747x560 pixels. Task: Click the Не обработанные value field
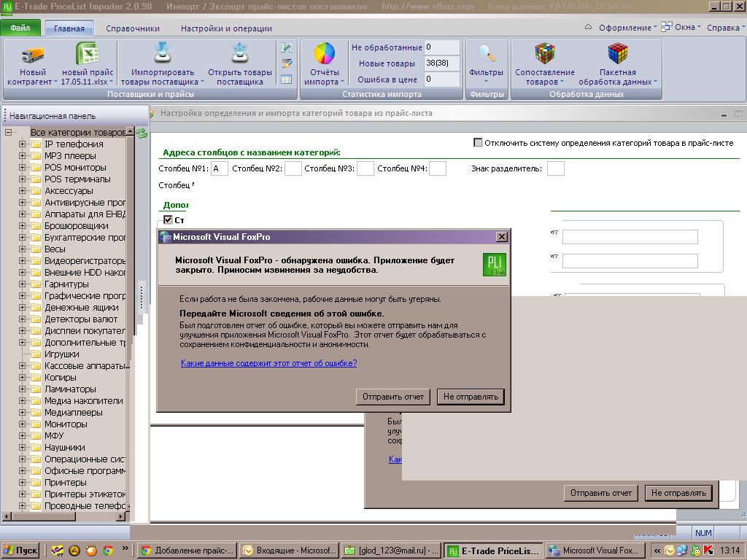click(x=441, y=47)
